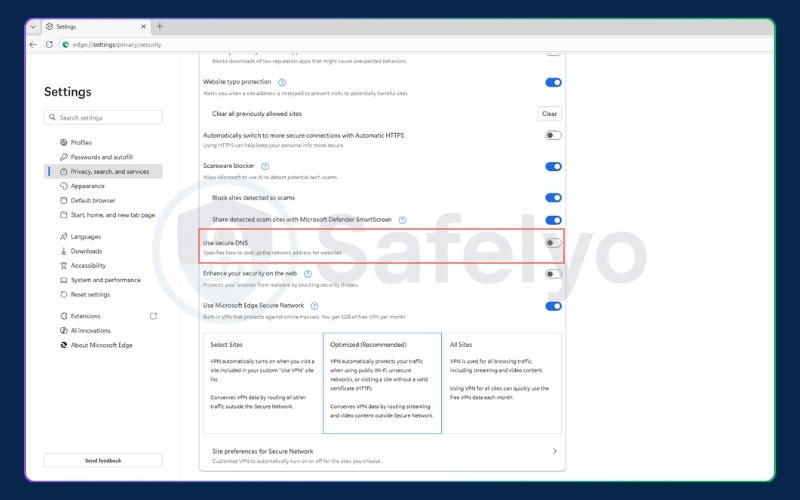Click the System and performance icon

point(64,280)
